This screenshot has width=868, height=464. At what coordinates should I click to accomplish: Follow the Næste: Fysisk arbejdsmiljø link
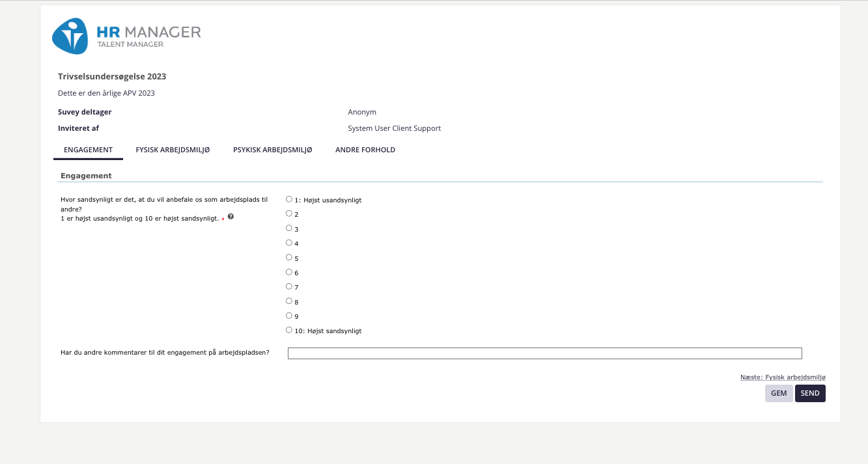(x=783, y=377)
